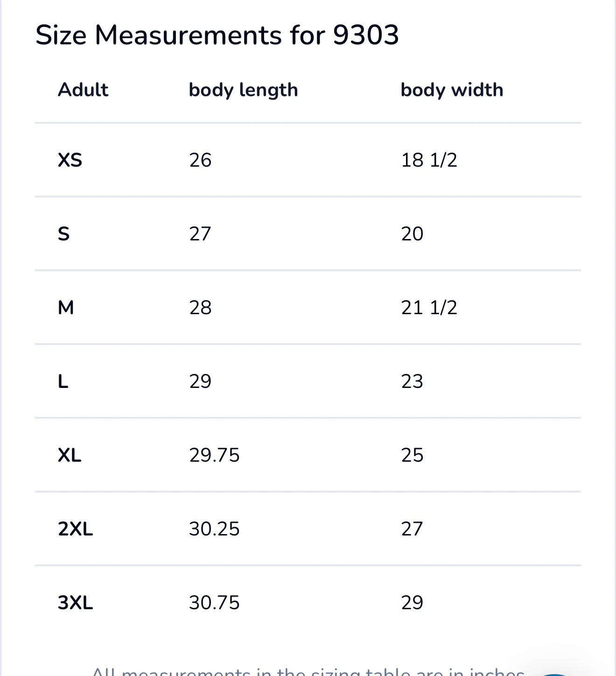The width and height of the screenshot is (616, 676).
Task: Click the S body length value 27
Action: pos(200,234)
